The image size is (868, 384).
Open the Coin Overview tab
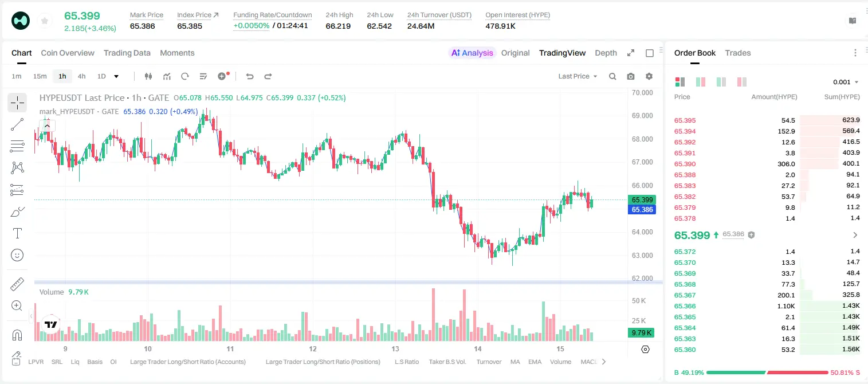point(68,53)
